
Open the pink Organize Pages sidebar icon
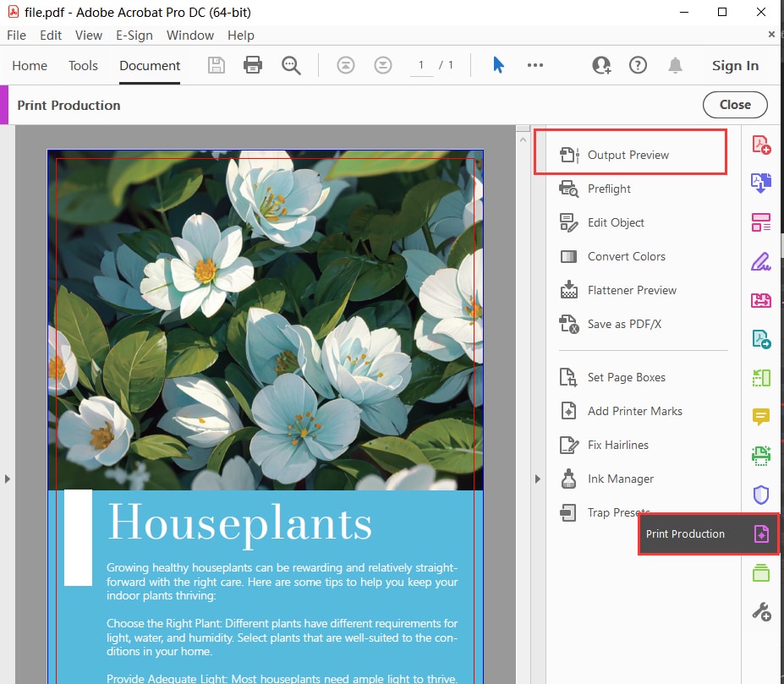(x=761, y=222)
